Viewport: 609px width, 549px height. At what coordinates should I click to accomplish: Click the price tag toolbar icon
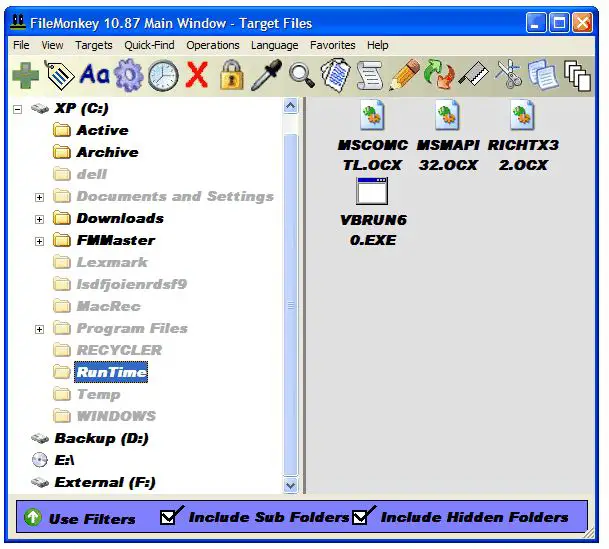[x=59, y=75]
